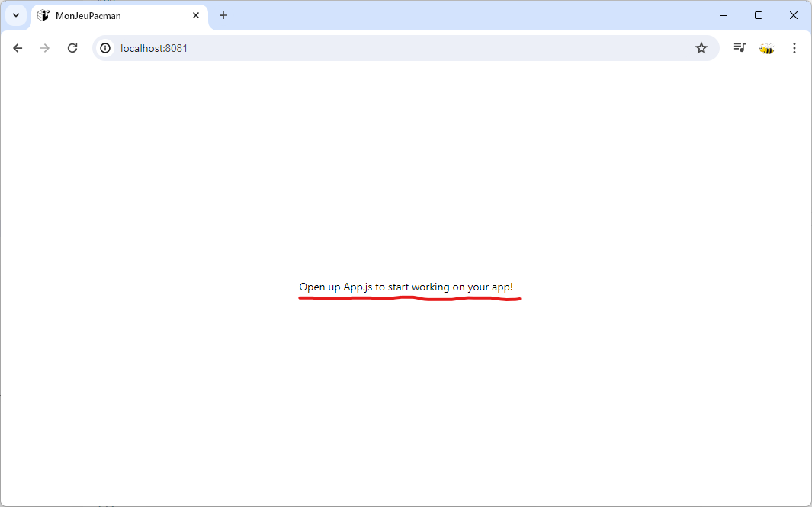This screenshot has height=507, width=812.
Task: Click the word "App.js" in page text
Action: 358,287
